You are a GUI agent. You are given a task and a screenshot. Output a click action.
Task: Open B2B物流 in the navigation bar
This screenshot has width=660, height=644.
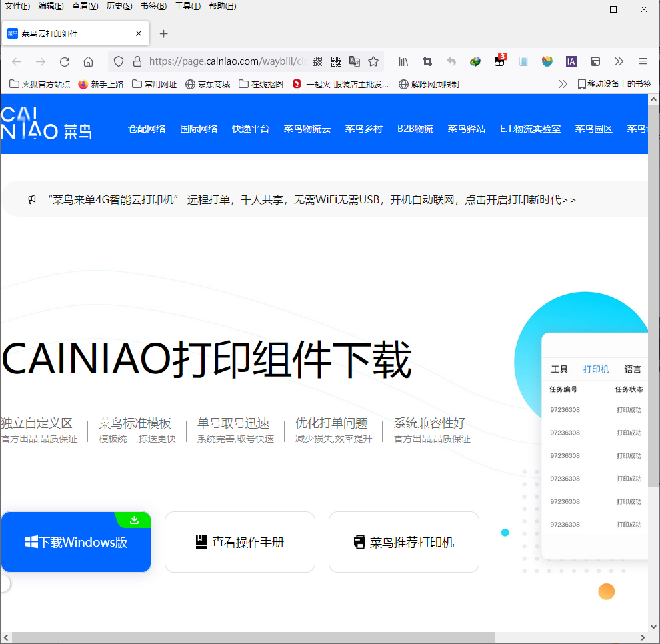click(415, 129)
